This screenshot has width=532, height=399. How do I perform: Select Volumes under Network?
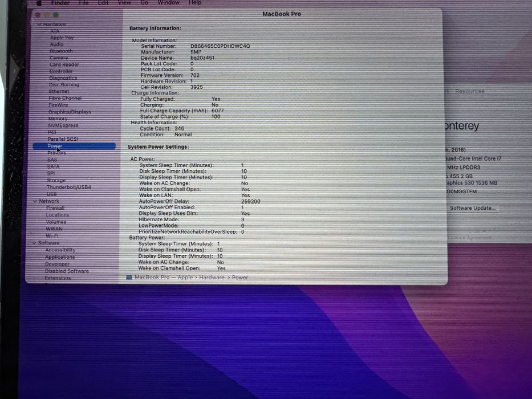pos(56,222)
